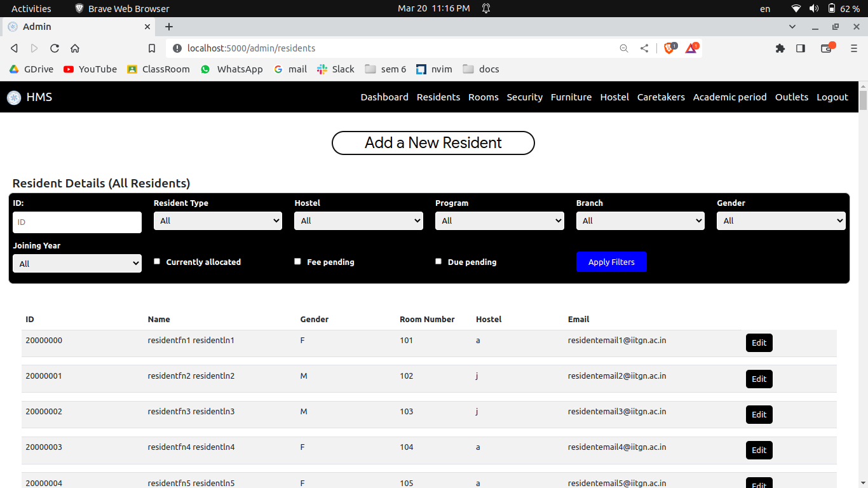Open the Joining Year dropdown

[76, 263]
